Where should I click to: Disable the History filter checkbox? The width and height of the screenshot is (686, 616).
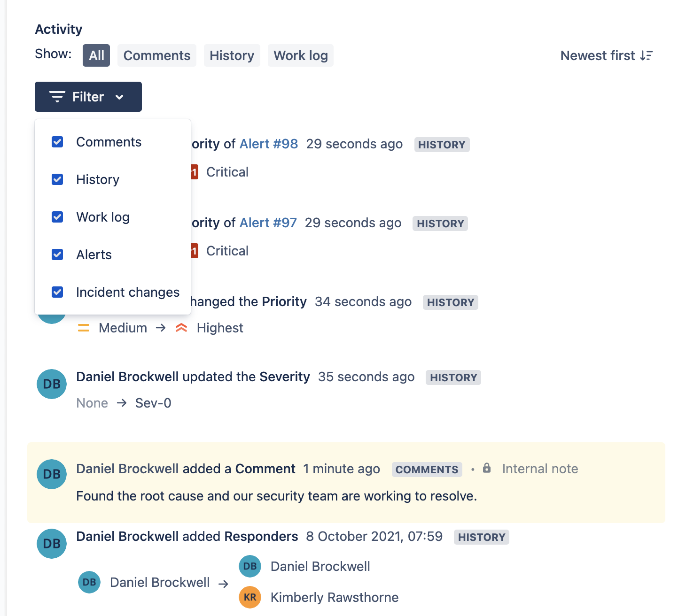pos(57,179)
